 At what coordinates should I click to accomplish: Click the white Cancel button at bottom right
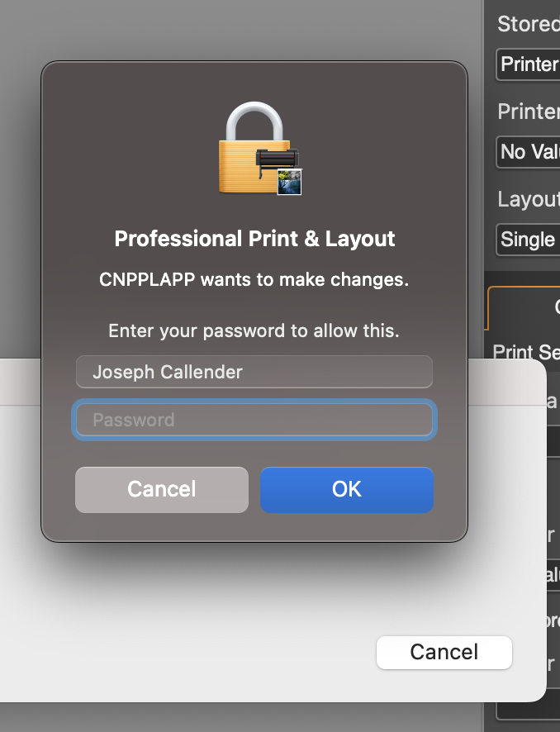[x=444, y=652]
